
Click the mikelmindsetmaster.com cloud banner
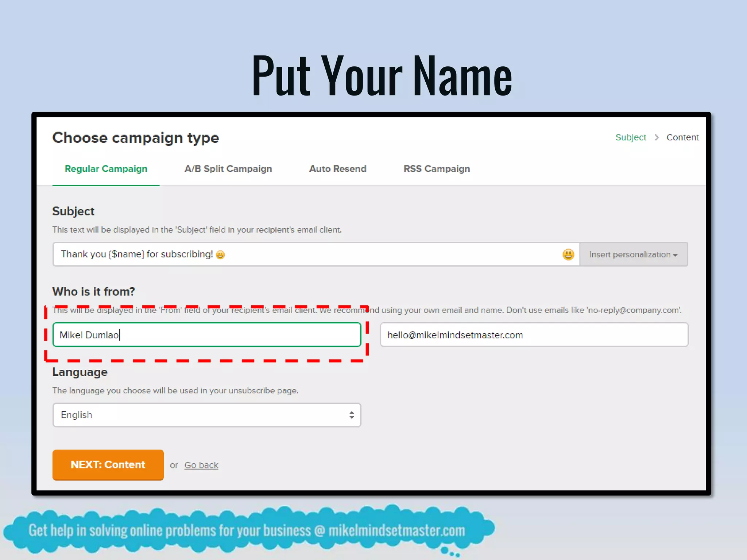point(247,530)
